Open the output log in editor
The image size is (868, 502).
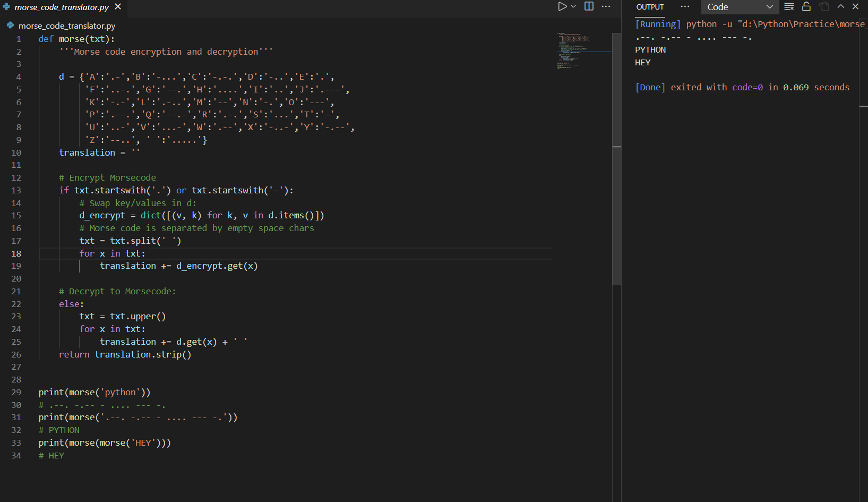pos(824,6)
